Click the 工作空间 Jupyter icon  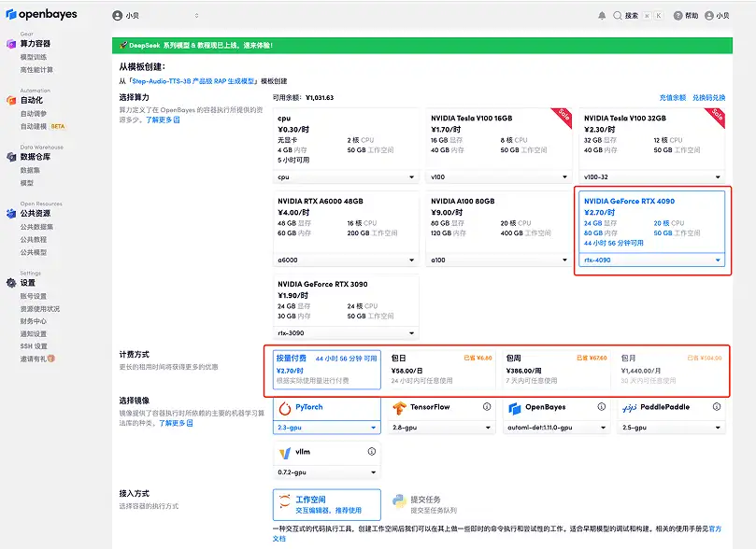285,501
